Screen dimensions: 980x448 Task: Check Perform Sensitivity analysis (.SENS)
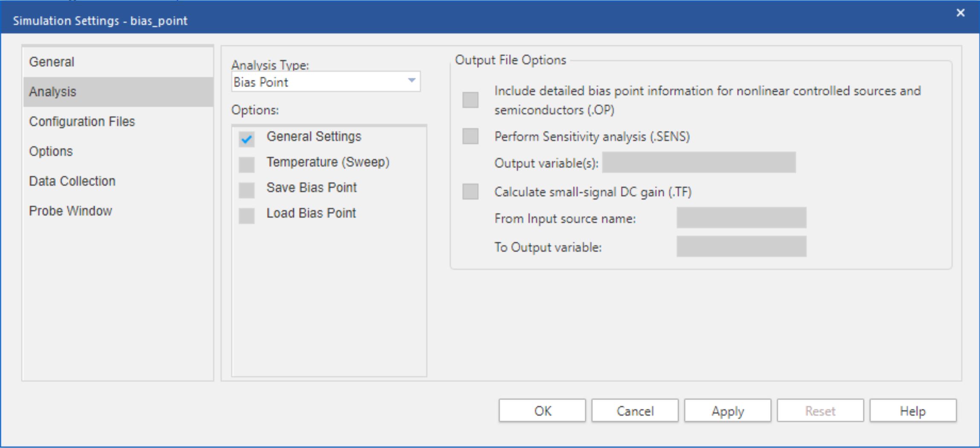[x=471, y=137]
